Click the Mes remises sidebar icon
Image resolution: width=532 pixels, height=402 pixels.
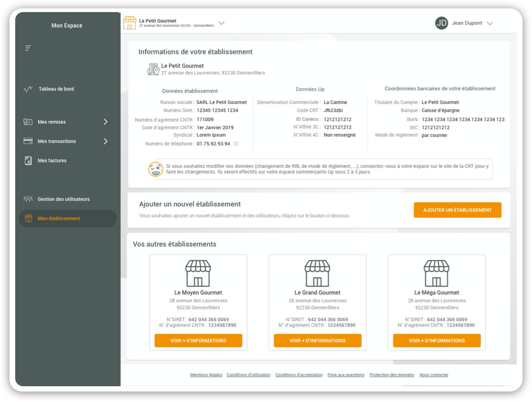[x=28, y=122]
